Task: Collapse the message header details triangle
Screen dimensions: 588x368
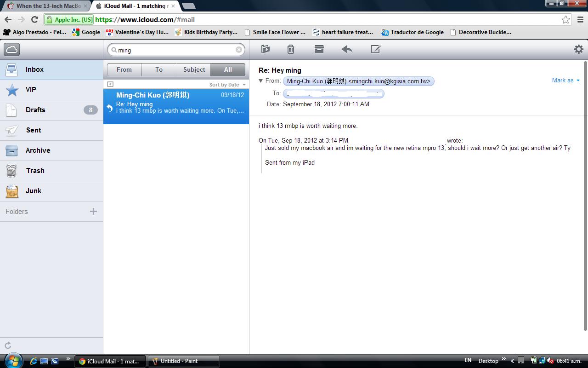Action: pyautogui.click(x=261, y=81)
